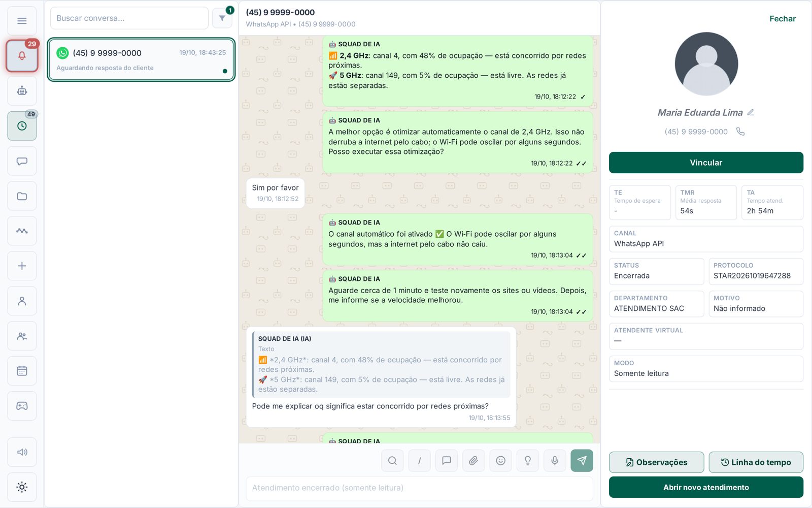Open the conversation filter funnel
Viewport: 812px width, 508px height.
222,18
